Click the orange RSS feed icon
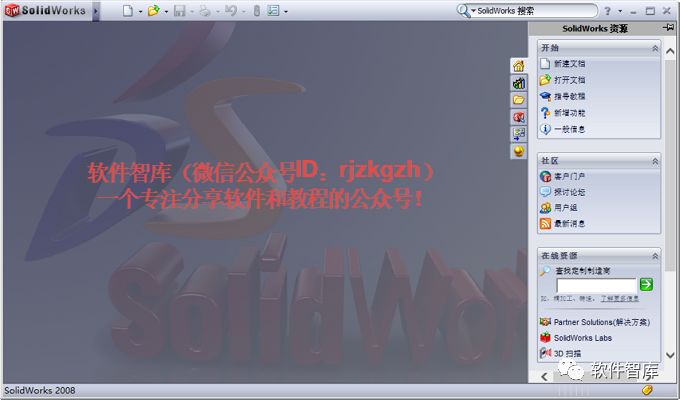The image size is (680, 400). click(x=545, y=223)
